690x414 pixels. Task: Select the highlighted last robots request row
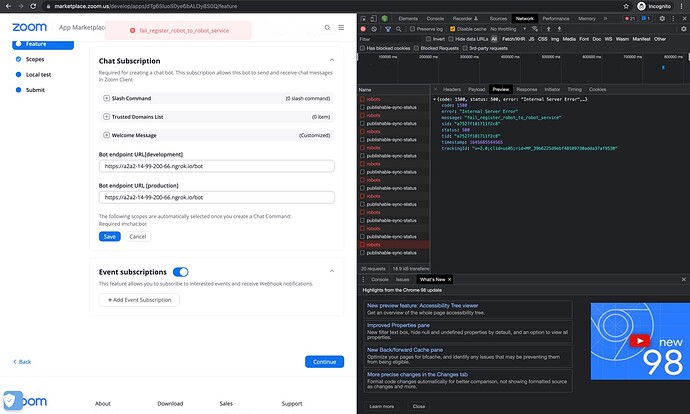(x=394, y=245)
